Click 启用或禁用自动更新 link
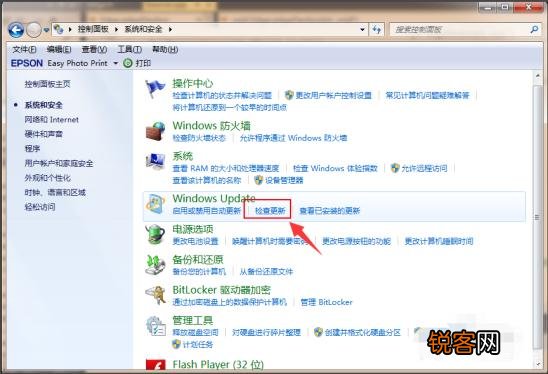The width and height of the screenshot is (548, 374). [207, 211]
